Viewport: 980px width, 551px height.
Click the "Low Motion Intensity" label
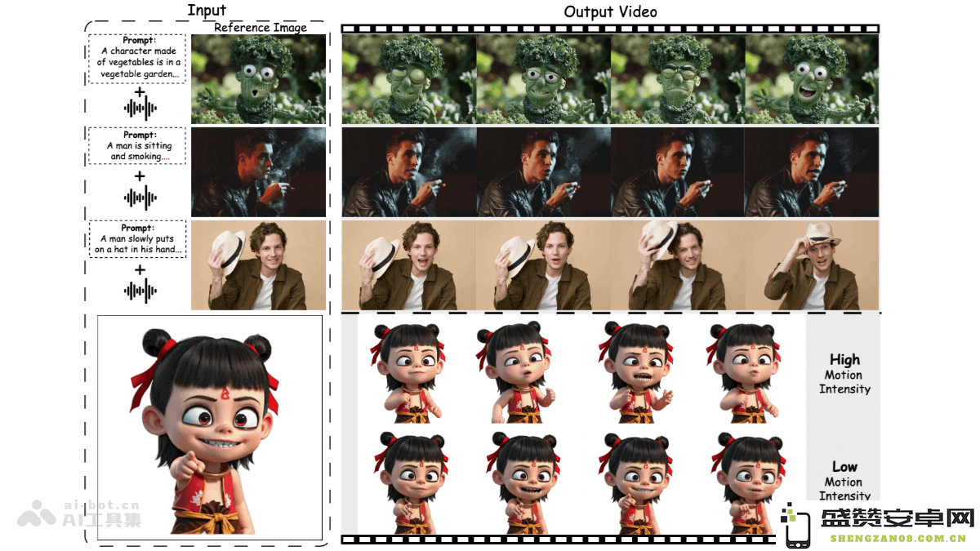(844, 482)
